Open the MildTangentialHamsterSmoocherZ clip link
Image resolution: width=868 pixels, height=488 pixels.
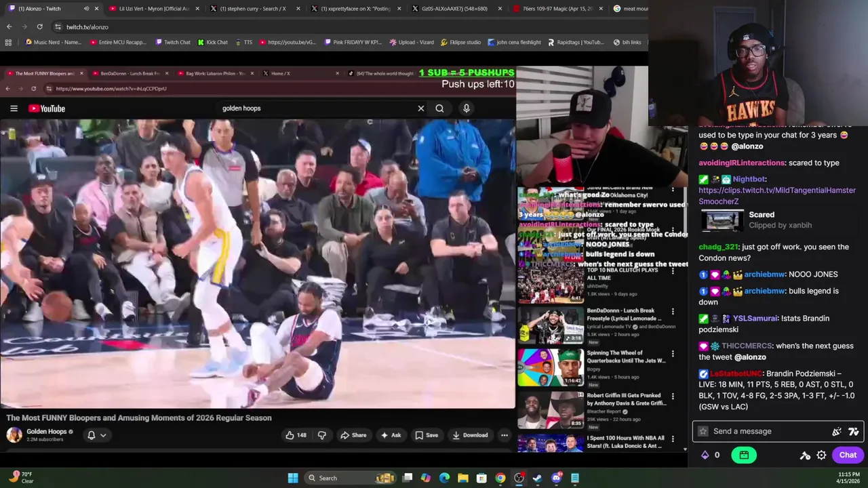tap(777, 196)
